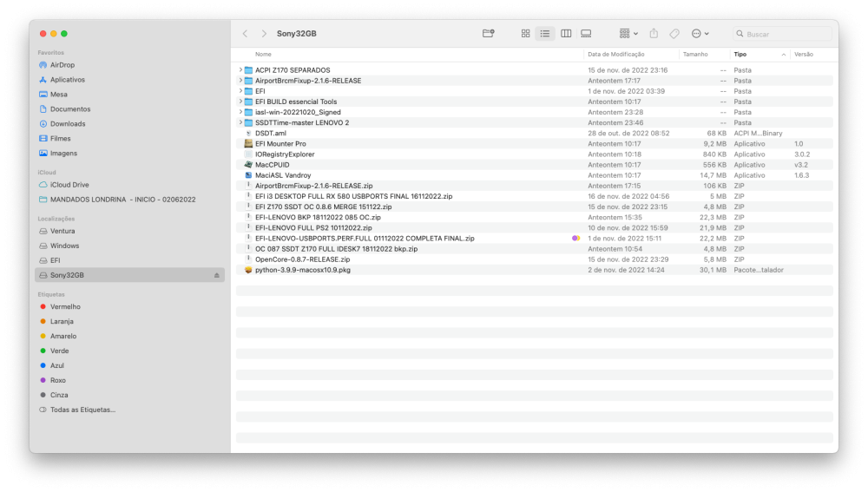This screenshot has height=492, width=868.
Task: Open Imagens in the sidebar
Action: 63,154
